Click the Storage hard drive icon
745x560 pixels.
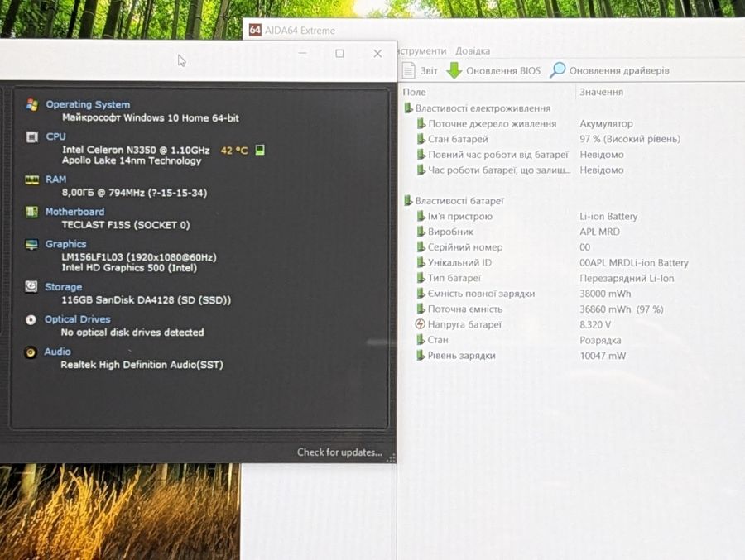[31, 286]
